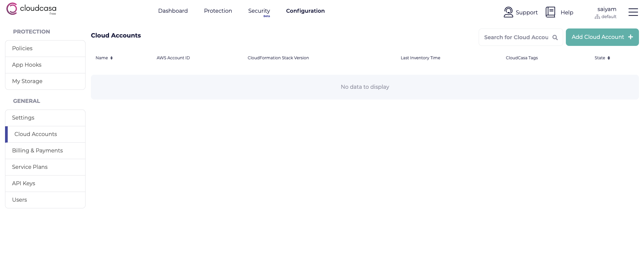
Task: Sort table by Name arrows
Action: click(111, 58)
